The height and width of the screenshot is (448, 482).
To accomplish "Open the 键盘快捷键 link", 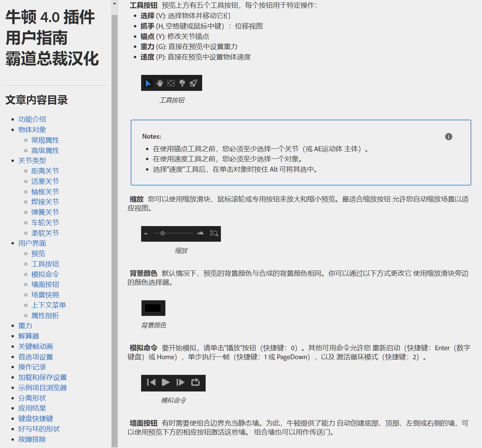I will pos(36,419).
